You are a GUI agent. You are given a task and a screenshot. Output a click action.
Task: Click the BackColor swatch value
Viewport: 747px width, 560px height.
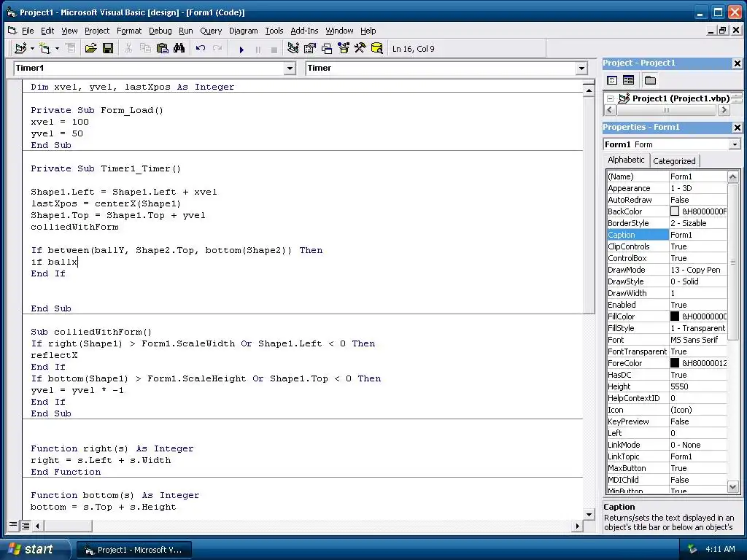click(675, 211)
